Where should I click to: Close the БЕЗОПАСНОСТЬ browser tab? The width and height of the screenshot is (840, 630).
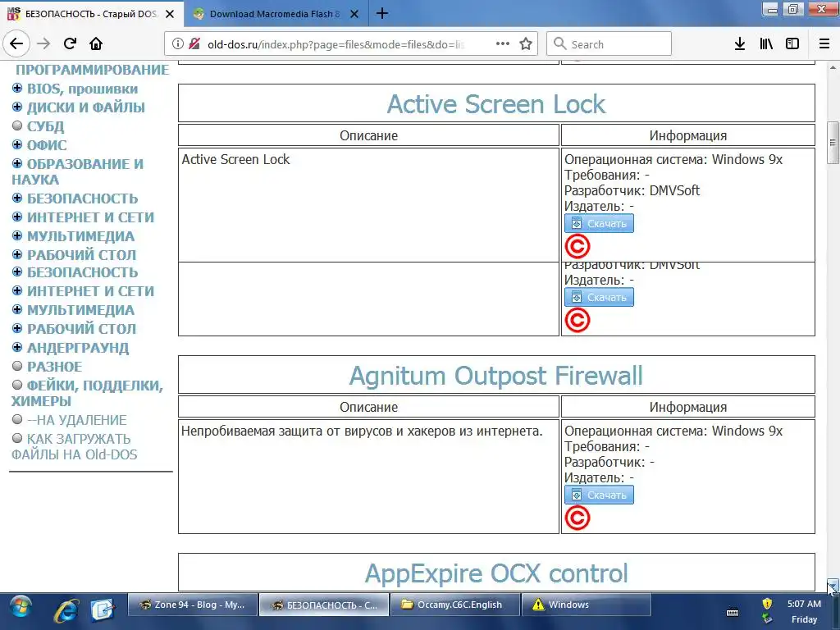(170, 14)
